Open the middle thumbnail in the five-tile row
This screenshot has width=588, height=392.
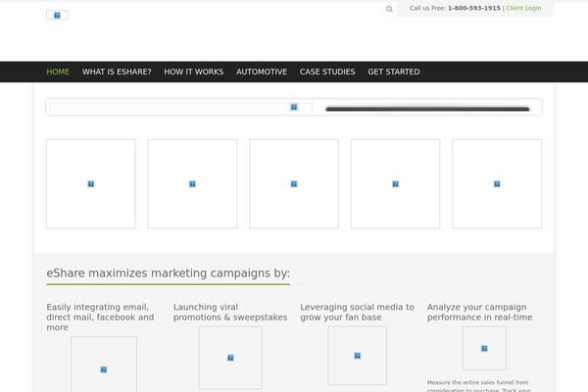click(x=294, y=184)
